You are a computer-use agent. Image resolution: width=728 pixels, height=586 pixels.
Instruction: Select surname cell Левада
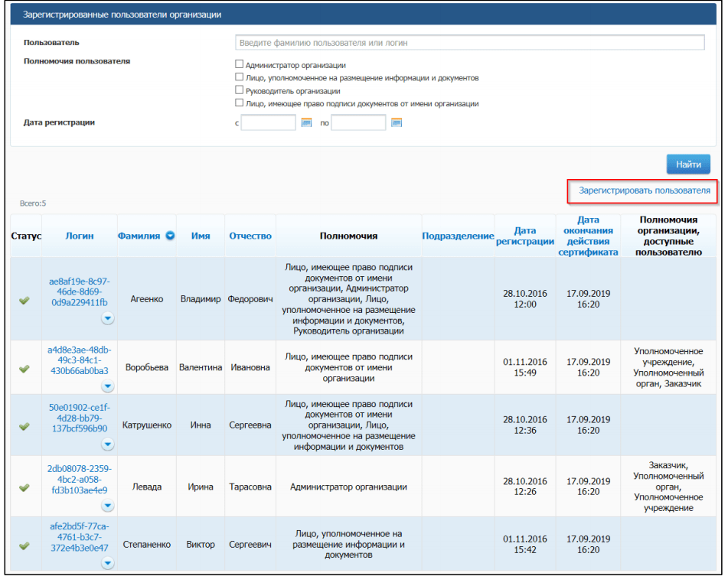point(147,487)
